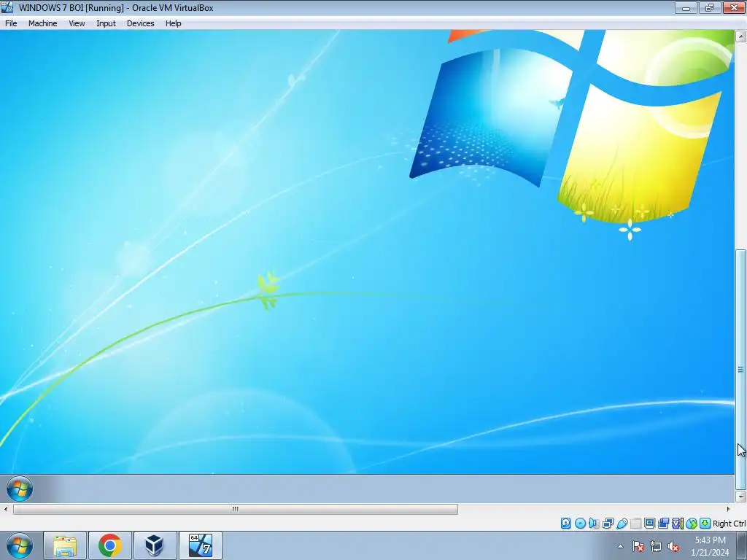The width and height of the screenshot is (747, 560).
Task: Open Action Center flag tray icon
Action: [638, 546]
